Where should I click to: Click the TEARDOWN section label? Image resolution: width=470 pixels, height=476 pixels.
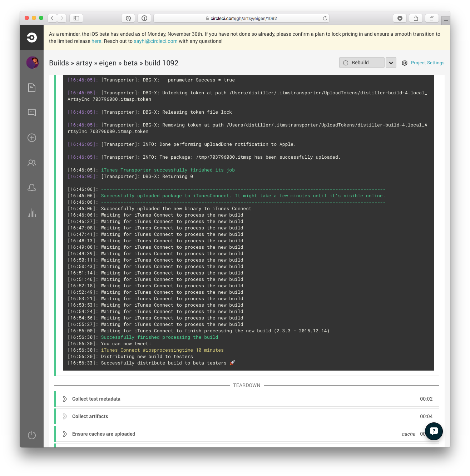247,385
